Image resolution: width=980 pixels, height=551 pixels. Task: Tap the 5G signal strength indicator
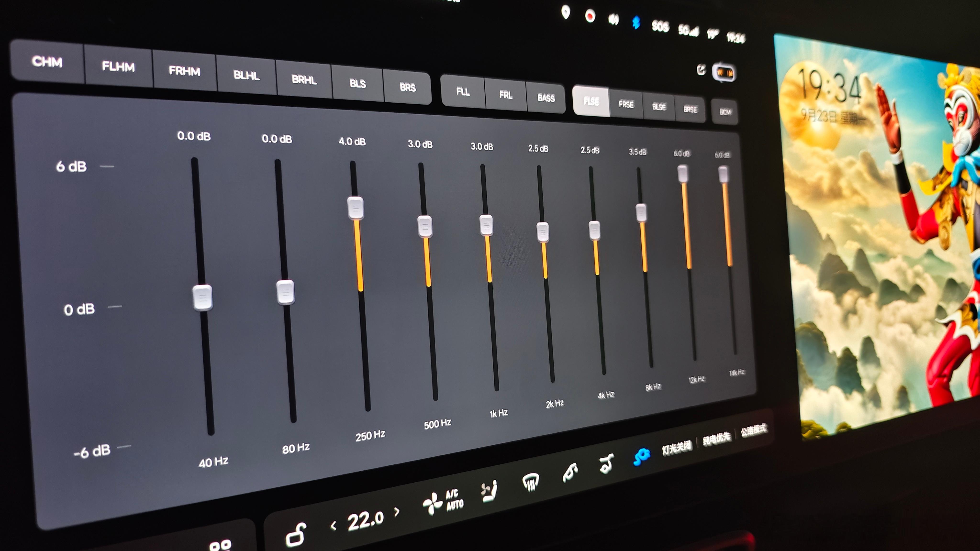click(x=688, y=30)
